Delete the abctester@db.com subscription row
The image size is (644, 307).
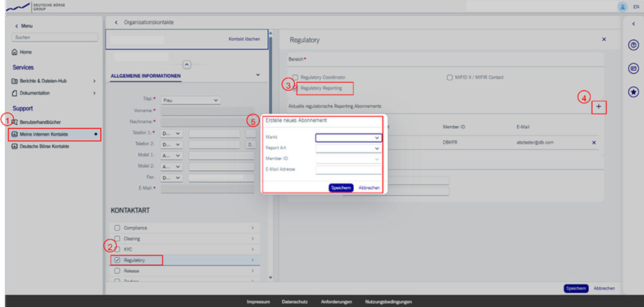pos(594,143)
